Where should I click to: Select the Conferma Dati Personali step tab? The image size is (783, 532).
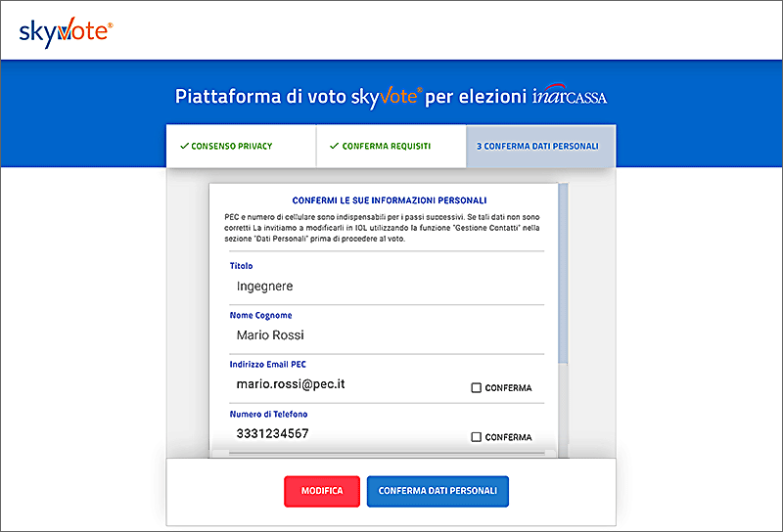coord(540,147)
